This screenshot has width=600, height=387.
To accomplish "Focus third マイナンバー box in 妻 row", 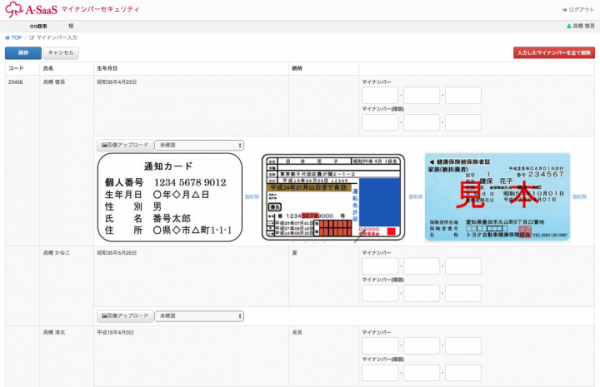I will (463, 266).
